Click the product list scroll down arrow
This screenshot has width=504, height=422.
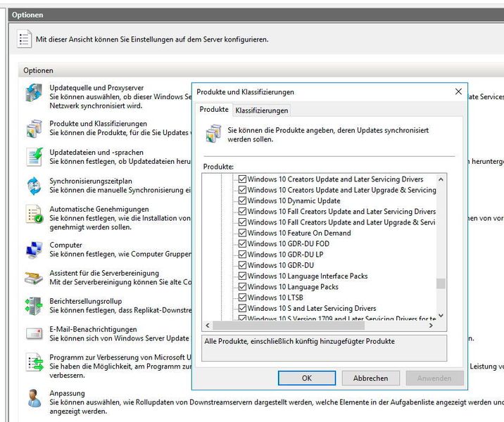[441, 316]
